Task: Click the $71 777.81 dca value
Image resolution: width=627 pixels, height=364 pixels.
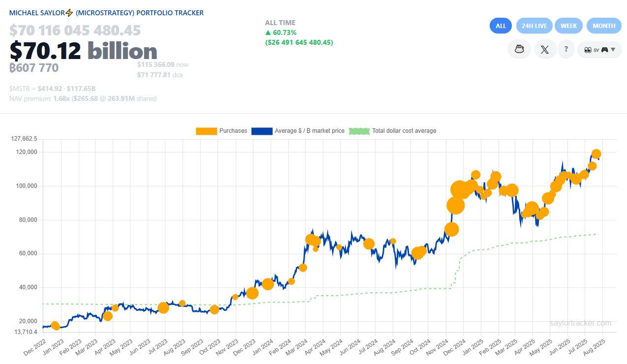Action: 160,75
